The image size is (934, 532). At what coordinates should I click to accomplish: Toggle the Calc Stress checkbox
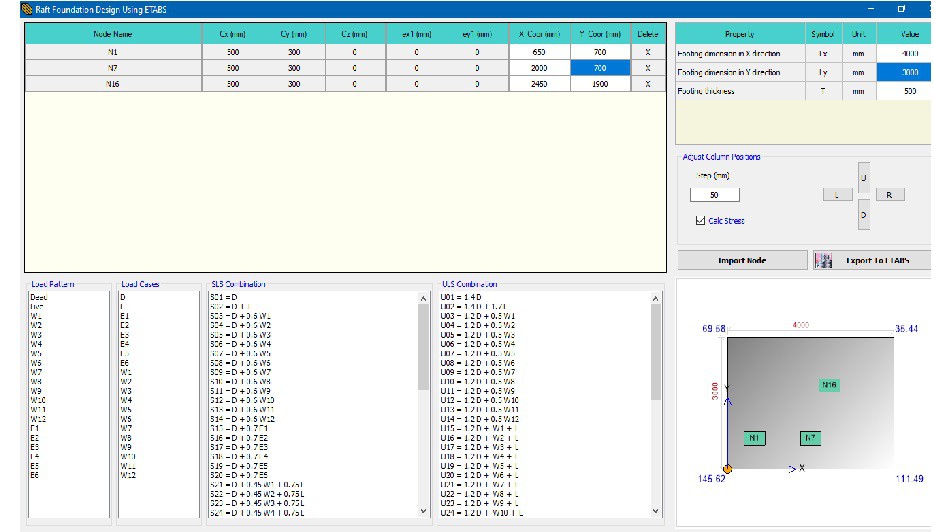click(x=700, y=221)
